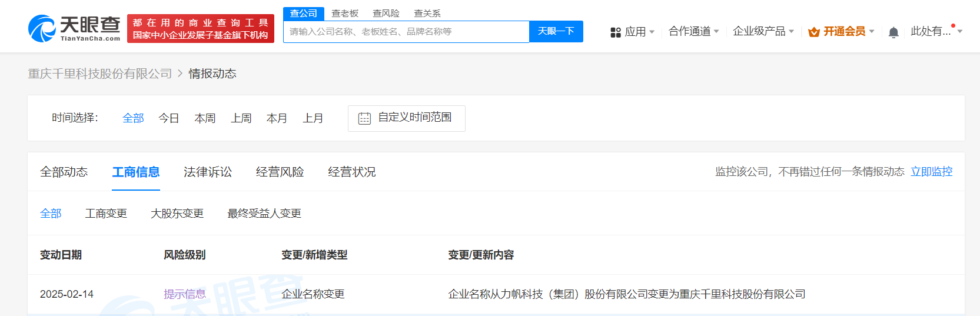This screenshot has width=980, height=316.
Task: Click the notification bell icon
Action: tap(893, 32)
